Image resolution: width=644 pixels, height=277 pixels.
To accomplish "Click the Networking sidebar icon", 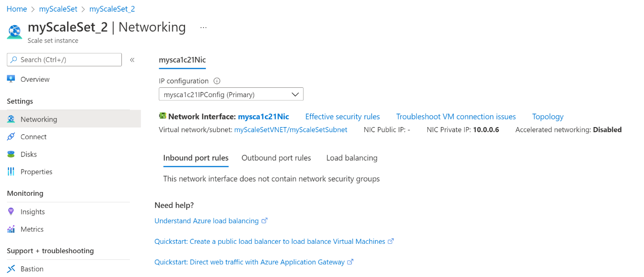I will click(x=11, y=119).
